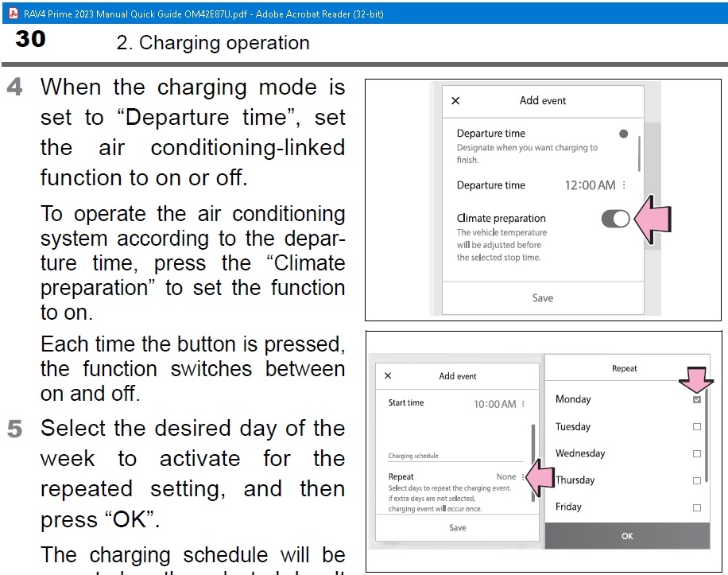Screen dimensions: 728x575
Task: Click the '12:00 AM' departure time value
Action: pyautogui.click(x=590, y=185)
